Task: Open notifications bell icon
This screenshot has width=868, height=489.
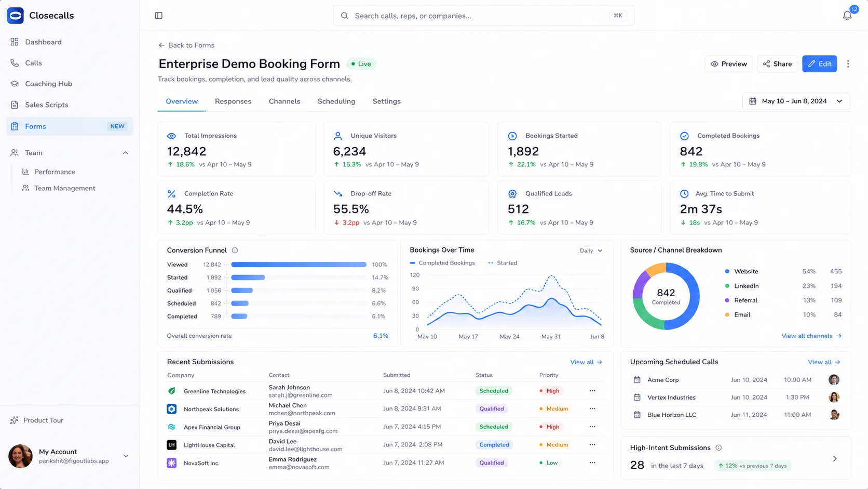Action: pyautogui.click(x=847, y=16)
